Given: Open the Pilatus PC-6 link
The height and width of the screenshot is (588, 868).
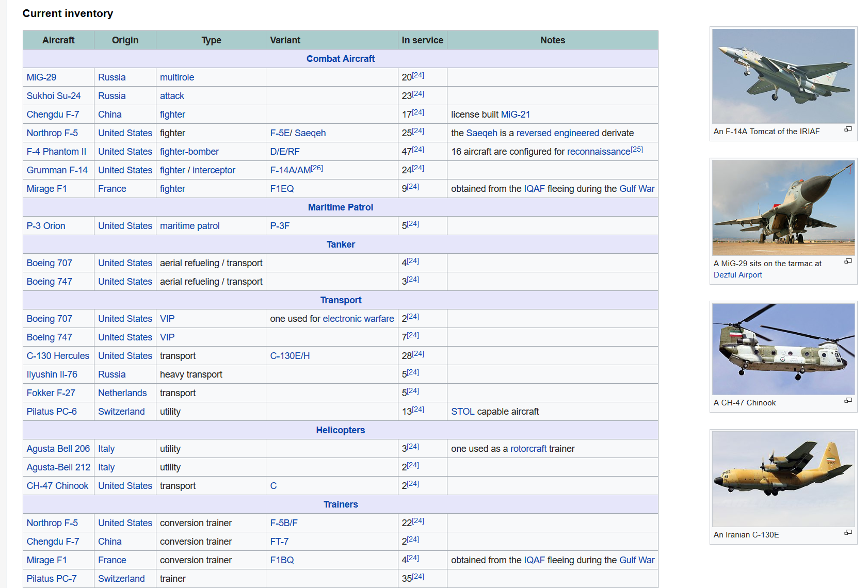Looking at the screenshot, I should pos(52,412).
